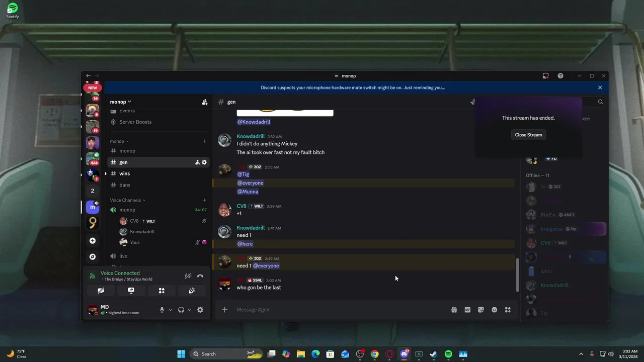Deafen using headphones icon
Screen dimensions: 644x362
pos(181,310)
